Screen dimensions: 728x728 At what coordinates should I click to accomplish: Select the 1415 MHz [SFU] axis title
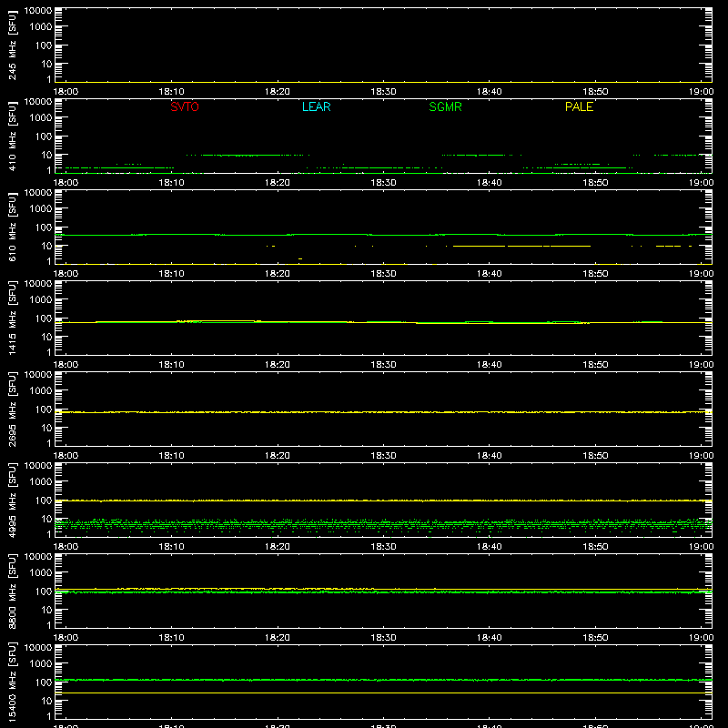point(12,318)
